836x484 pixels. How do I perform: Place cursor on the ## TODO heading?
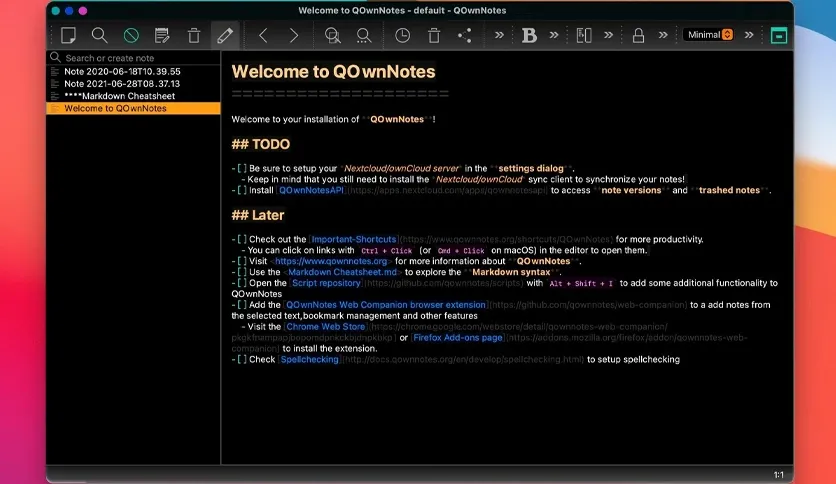click(x=261, y=144)
